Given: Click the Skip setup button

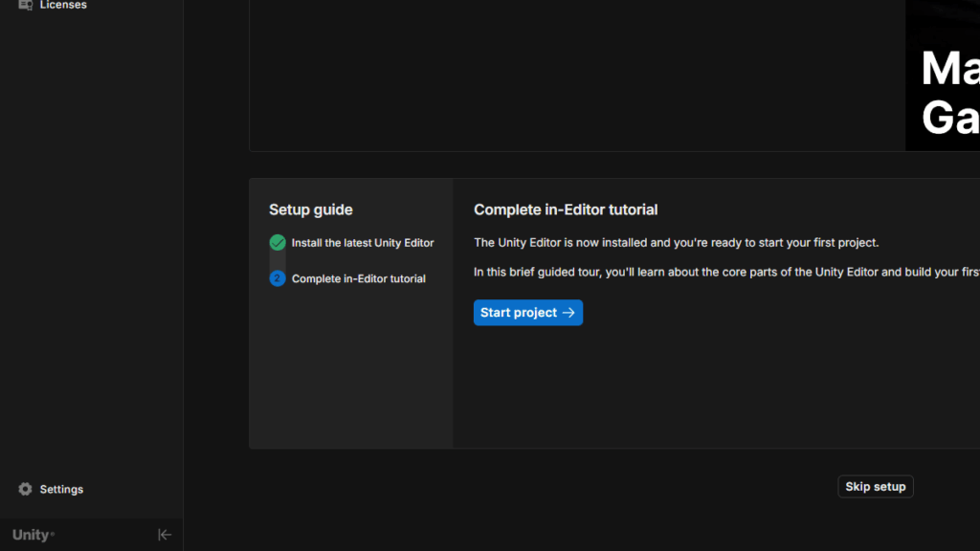Looking at the screenshot, I should pyautogui.click(x=875, y=487).
